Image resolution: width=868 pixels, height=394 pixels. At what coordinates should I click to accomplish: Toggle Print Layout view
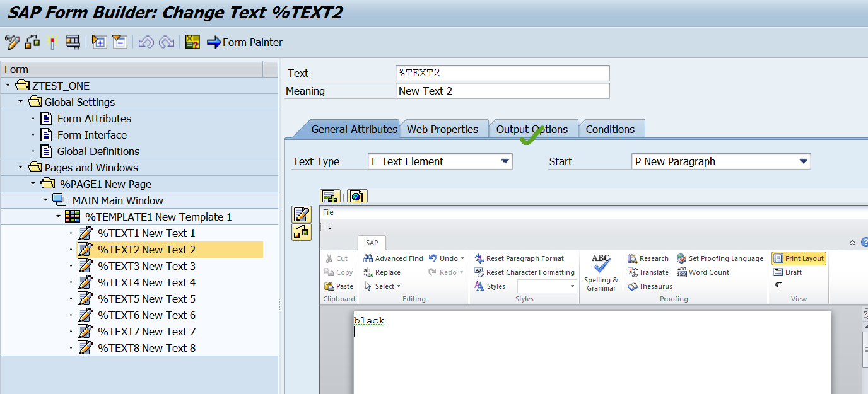pyautogui.click(x=799, y=258)
